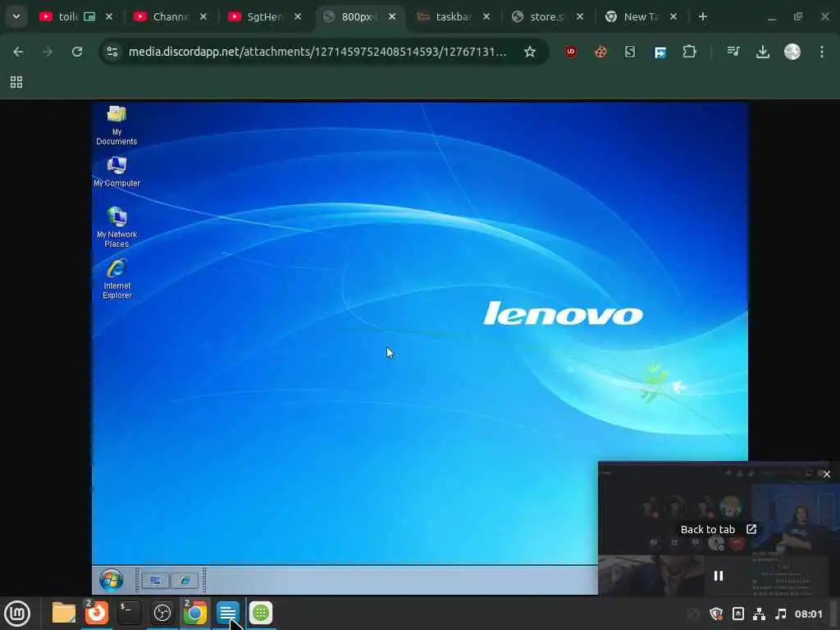Show the Chrome downloads

pyautogui.click(x=763, y=52)
